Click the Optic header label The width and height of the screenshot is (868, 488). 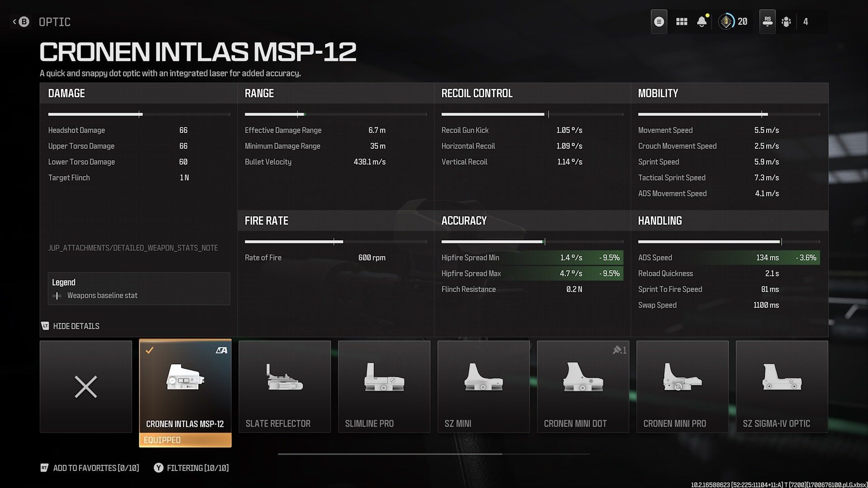pos(55,22)
